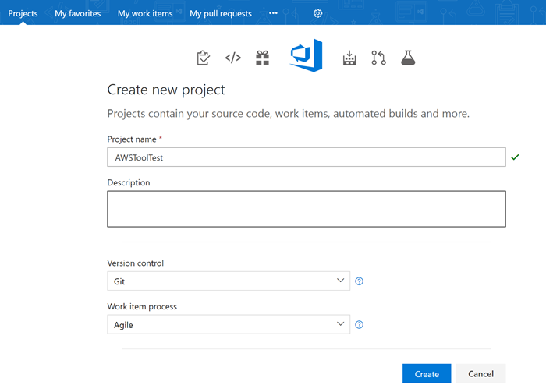Click the Cancel button
The image size is (546, 392).
(480, 374)
